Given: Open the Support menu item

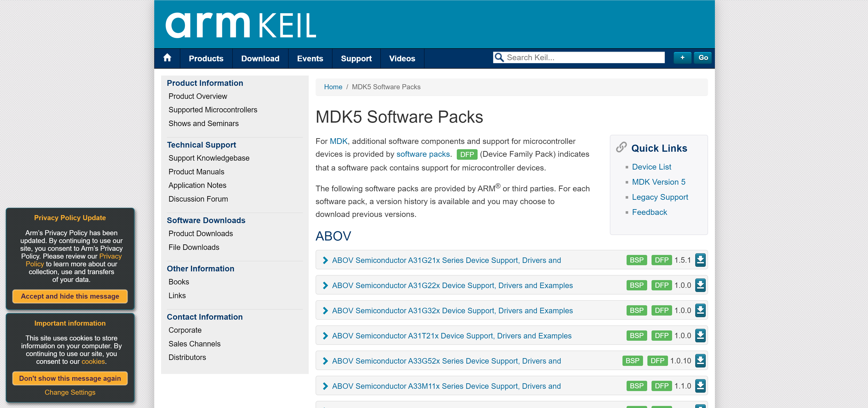Looking at the screenshot, I should [x=356, y=59].
